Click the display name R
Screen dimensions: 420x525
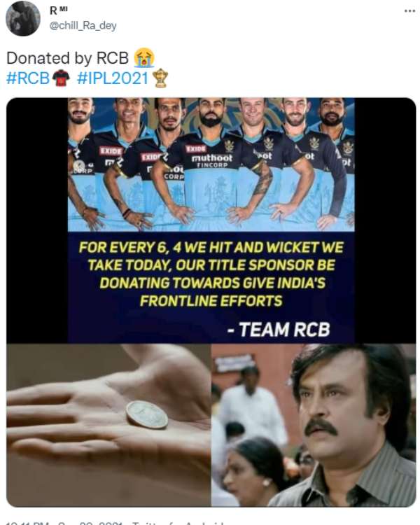click(x=53, y=11)
